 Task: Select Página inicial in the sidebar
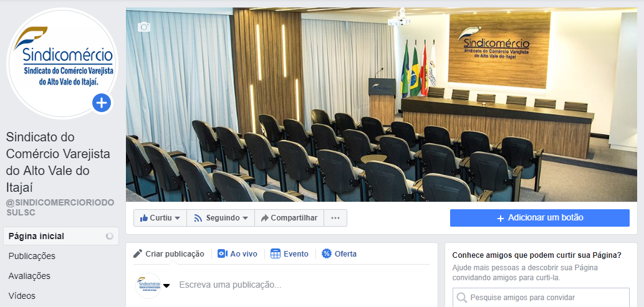coord(61,237)
